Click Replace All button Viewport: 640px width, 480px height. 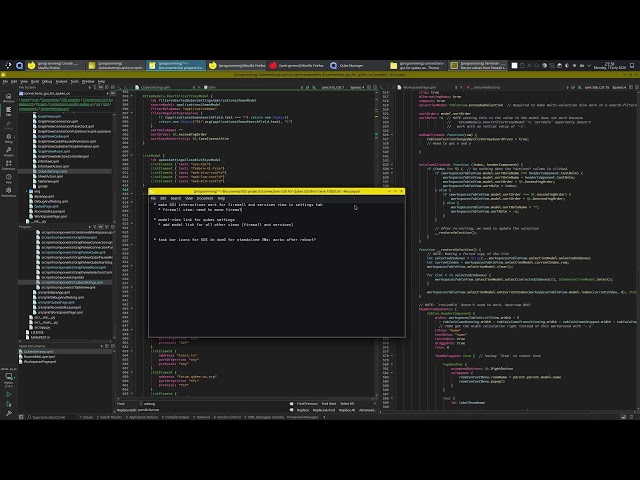[x=347, y=410]
